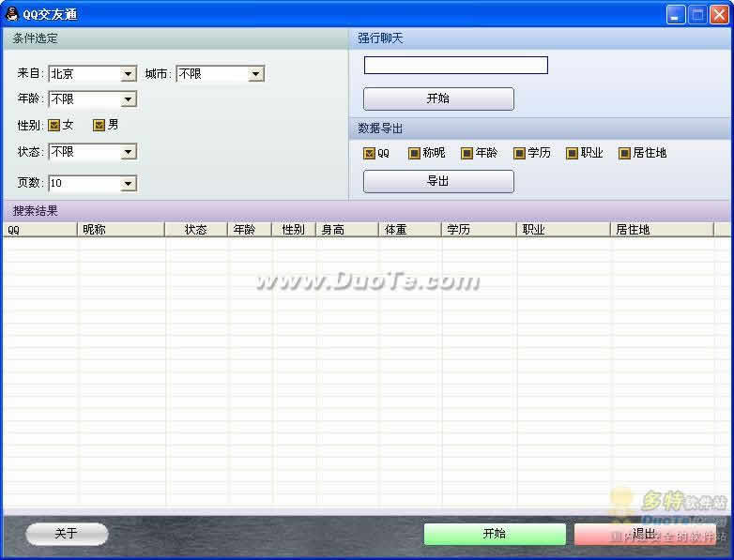734x560 pixels.
Task: Sort by the QQ column header
Action: coord(40,230)
